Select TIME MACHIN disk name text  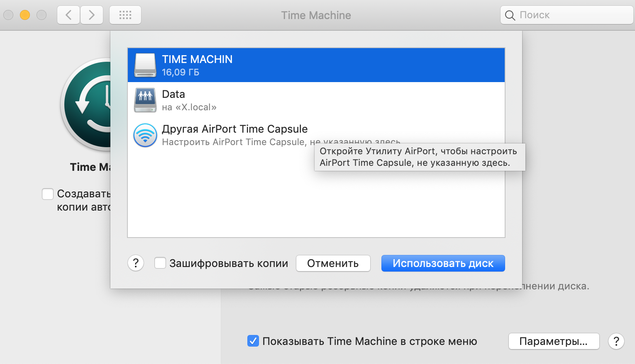[x=197, y=59]
